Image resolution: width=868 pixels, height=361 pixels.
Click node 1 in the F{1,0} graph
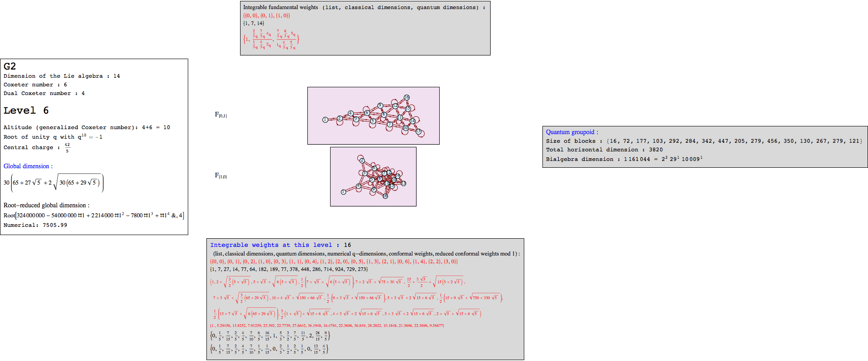(x=343, y=192)
